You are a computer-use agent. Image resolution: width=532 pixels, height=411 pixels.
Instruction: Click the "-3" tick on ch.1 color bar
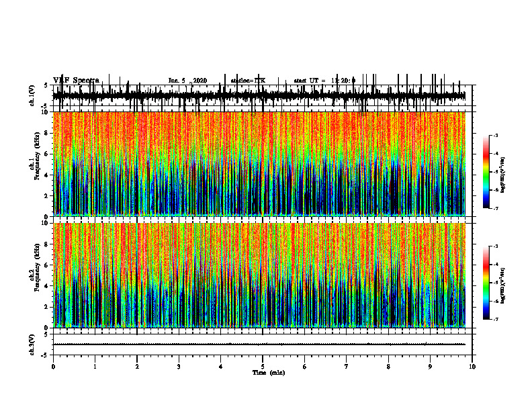click(x=496, y=135)
